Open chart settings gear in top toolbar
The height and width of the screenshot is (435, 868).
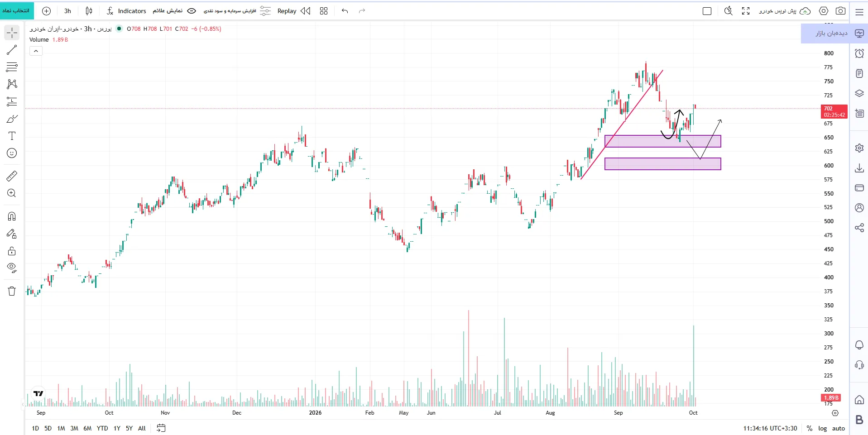(x=824, y=11)
